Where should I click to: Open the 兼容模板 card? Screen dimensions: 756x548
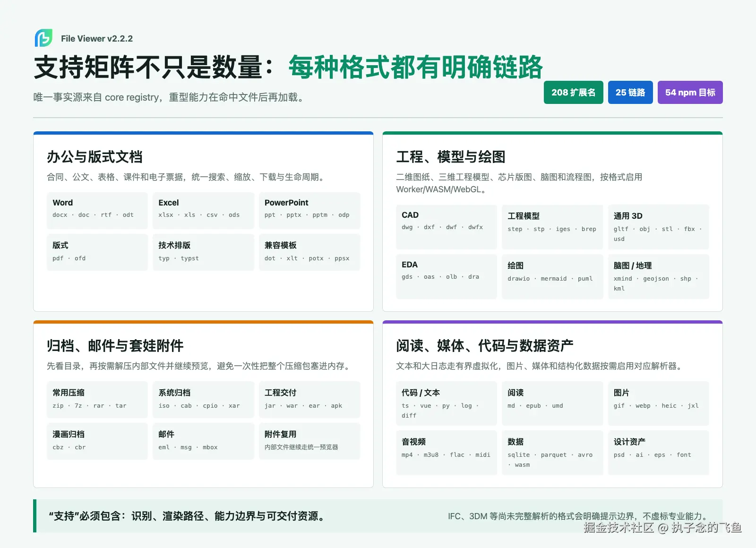click(x=309, y=252)
